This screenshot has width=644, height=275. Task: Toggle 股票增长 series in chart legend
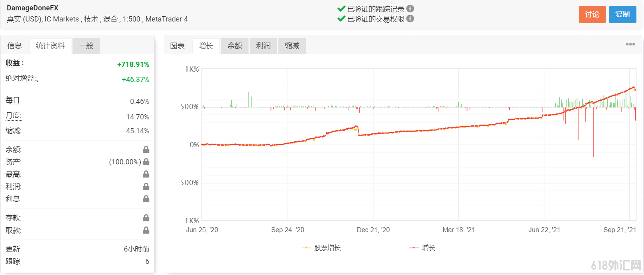point(322,248)
